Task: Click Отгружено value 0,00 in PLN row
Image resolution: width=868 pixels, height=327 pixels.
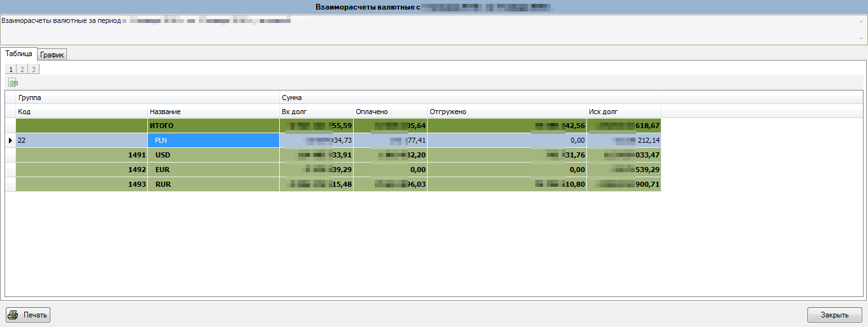Action: coord(507,140)
